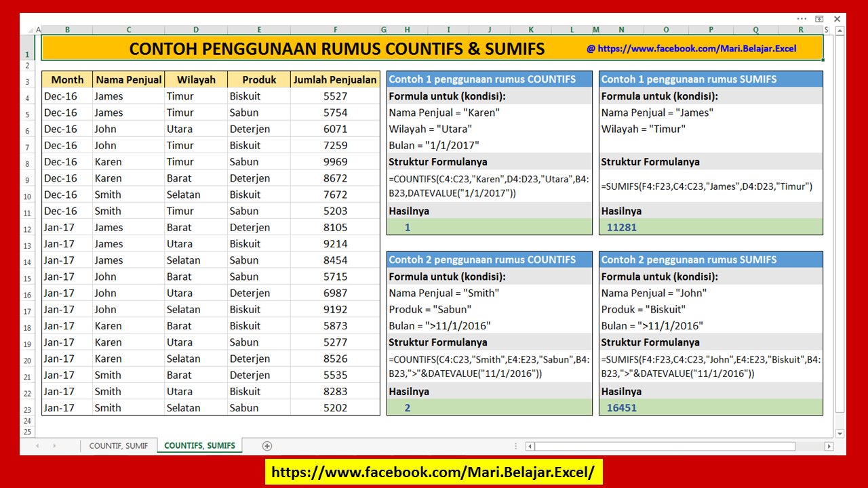
Task: Select the 'Wilayah' header cell
Action: coord(196,79)
